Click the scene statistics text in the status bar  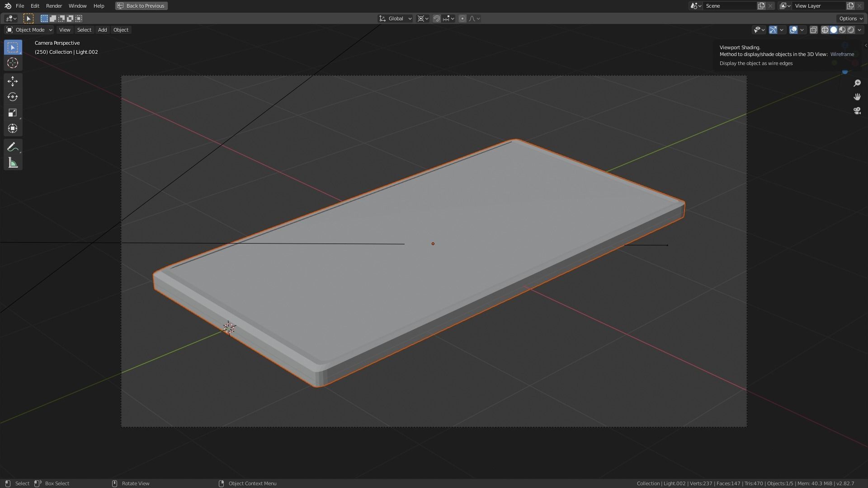point(745,483)
